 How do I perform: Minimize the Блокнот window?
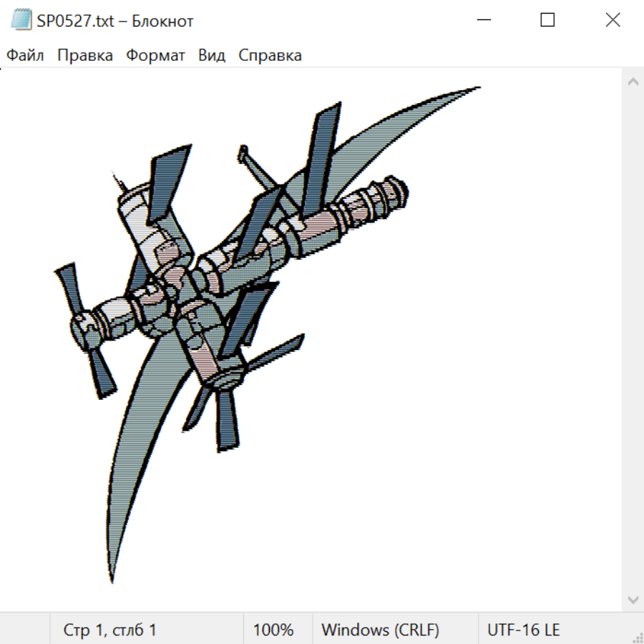[483, 21]
